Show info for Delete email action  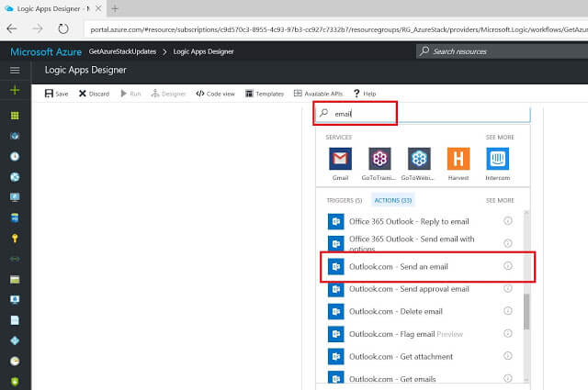pyautogui.click(x=508, y=310)
